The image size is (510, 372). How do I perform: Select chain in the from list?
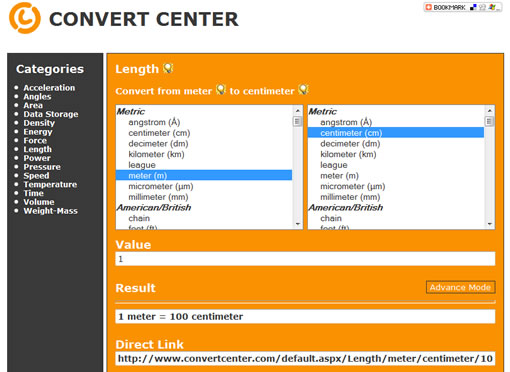click(204, 218)
